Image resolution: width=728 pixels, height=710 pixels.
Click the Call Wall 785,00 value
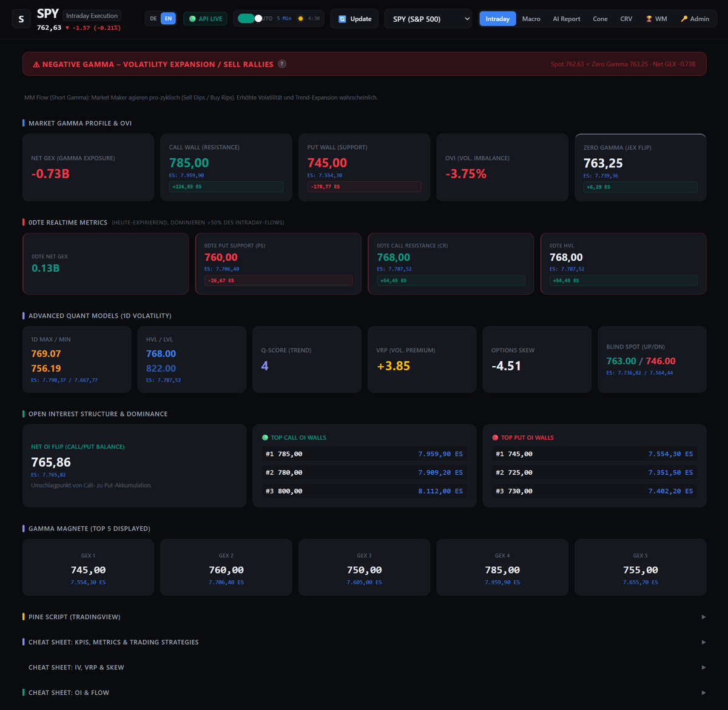pos(189,162)
